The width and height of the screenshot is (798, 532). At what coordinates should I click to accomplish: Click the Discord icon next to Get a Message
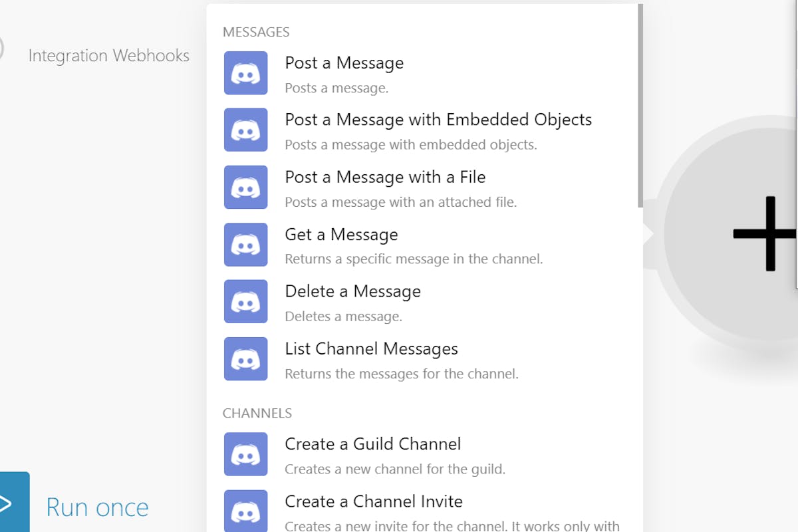246,245
